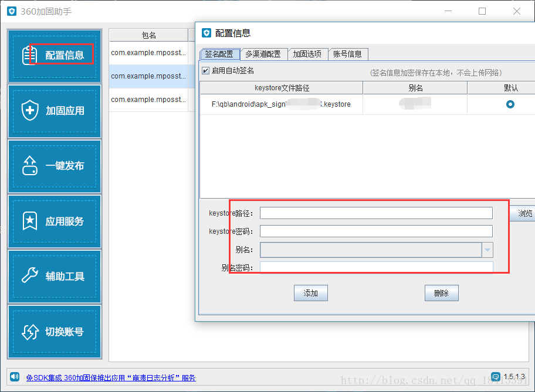The width and height of the screenshot is (535, 392).
Task: Open 加固应用 sidebar button
Action: click(55, 111)
